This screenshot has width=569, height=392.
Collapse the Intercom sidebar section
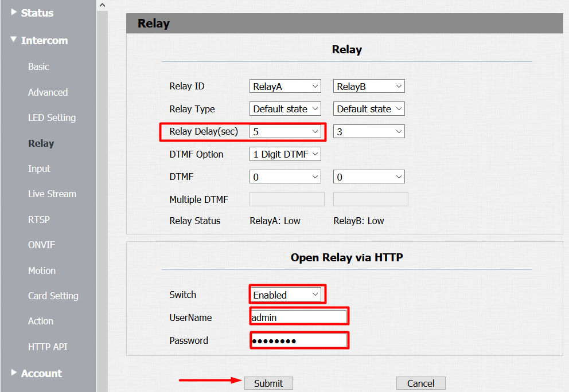(44, 40)
